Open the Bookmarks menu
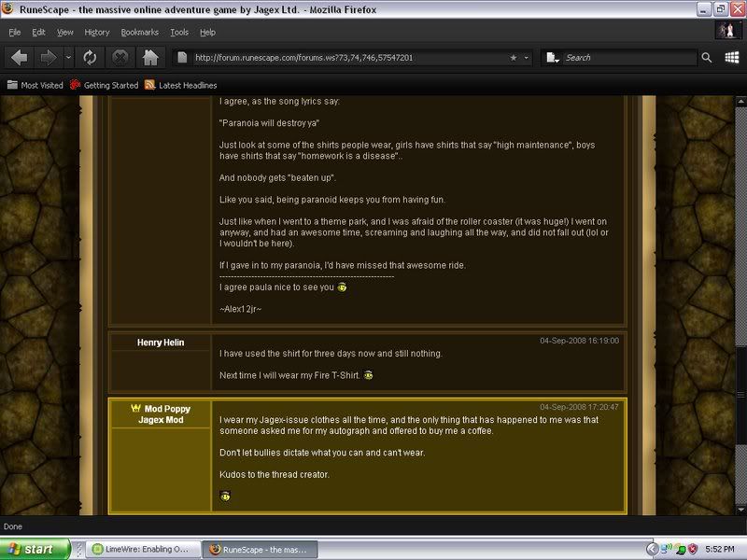The width and height of the screenshot is (747, 560). [x=139, y=33]
